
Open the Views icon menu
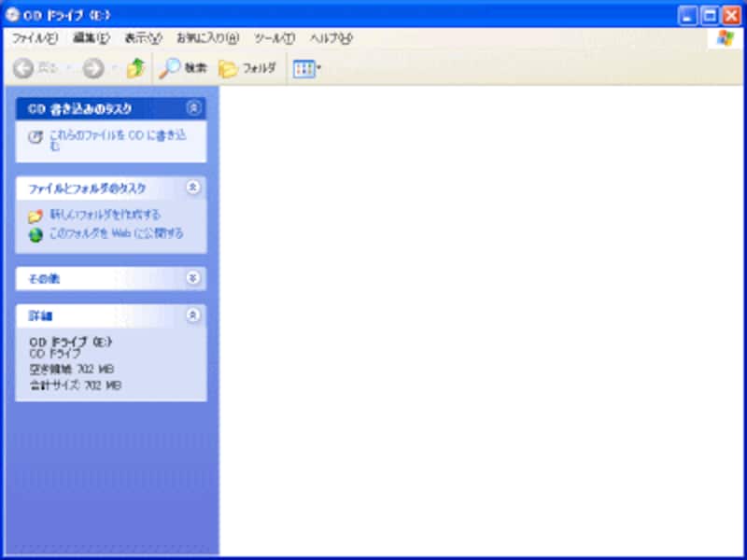pyautogui.click(x=303, y=69)
